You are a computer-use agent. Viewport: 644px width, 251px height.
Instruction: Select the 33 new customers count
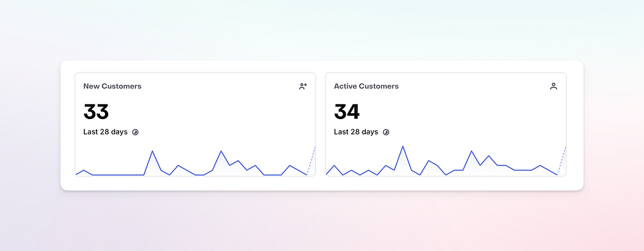point(96,111)
